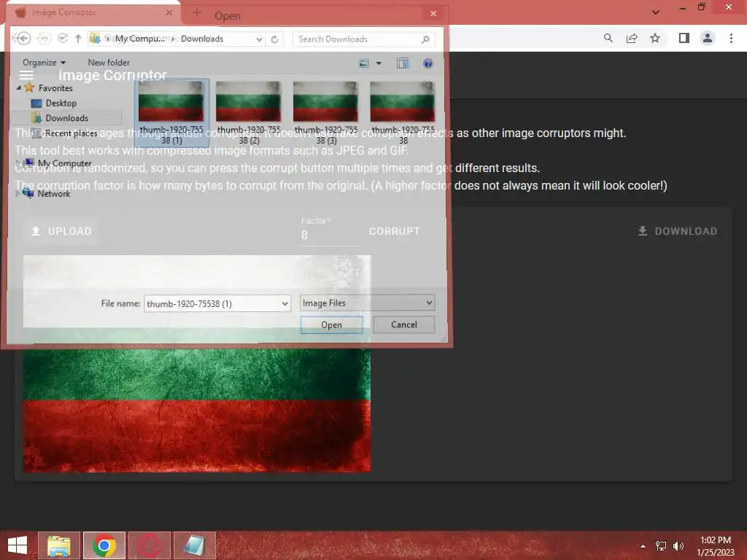Screen dimensions: 747x560
Task: Collapse the Favorites tree node
Action: tap(19, 87)
